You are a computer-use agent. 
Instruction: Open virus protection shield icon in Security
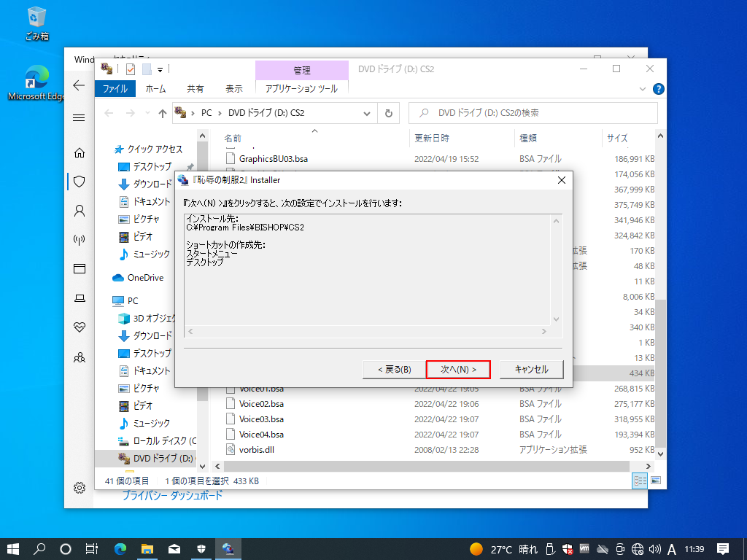click(79, 182)
